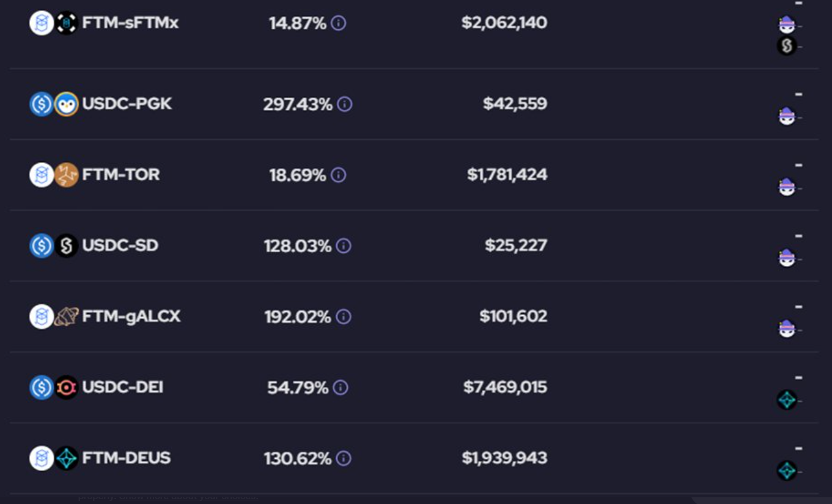
Task: Click DEUS reward icon in USDC-DEI row
Action: click(787, 400)
